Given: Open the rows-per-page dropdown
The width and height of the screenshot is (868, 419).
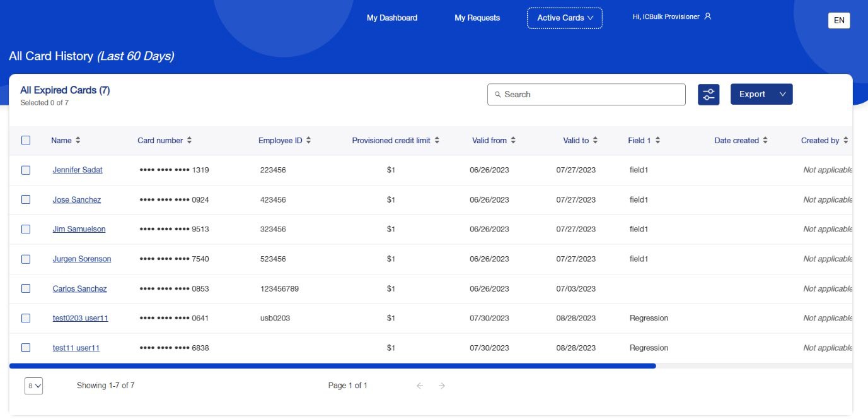Looking at the screenshot, I should pos(33,386).
